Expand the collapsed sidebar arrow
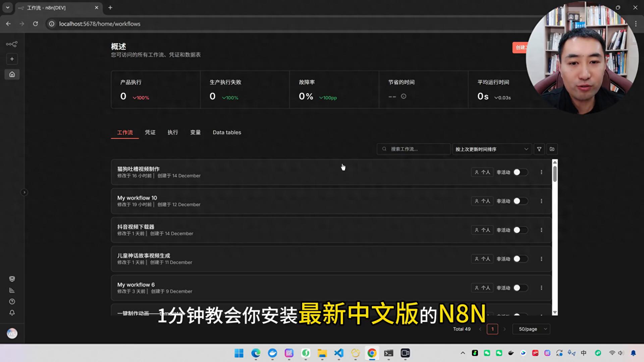The image size is (644, 362). click(24, 192)
